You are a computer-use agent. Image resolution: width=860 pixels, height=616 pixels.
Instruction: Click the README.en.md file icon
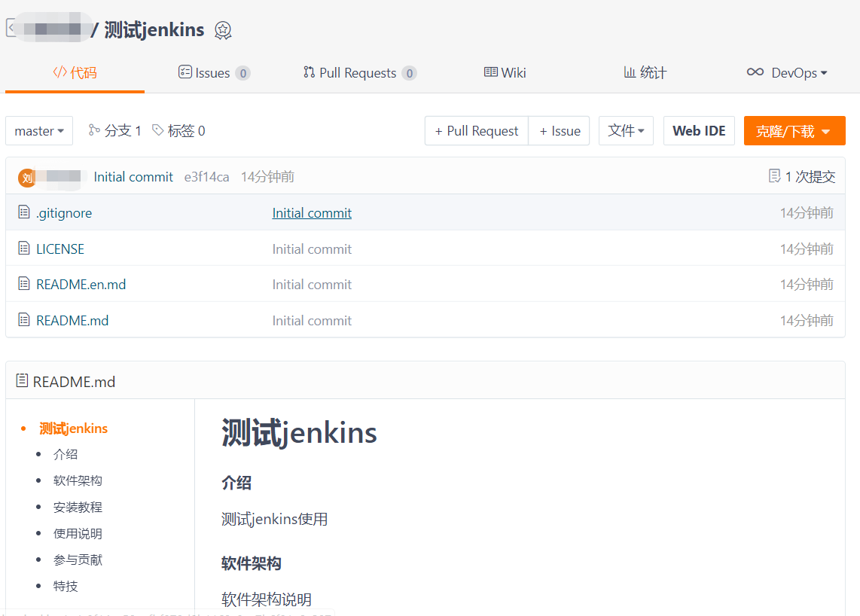[x=23, y=284]
